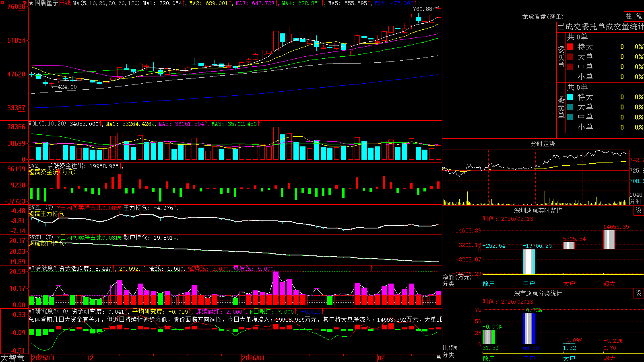This screenshot has height=362, width=644.
Task: Click the MA6: 475.302 value
Action: coord(394,3)
